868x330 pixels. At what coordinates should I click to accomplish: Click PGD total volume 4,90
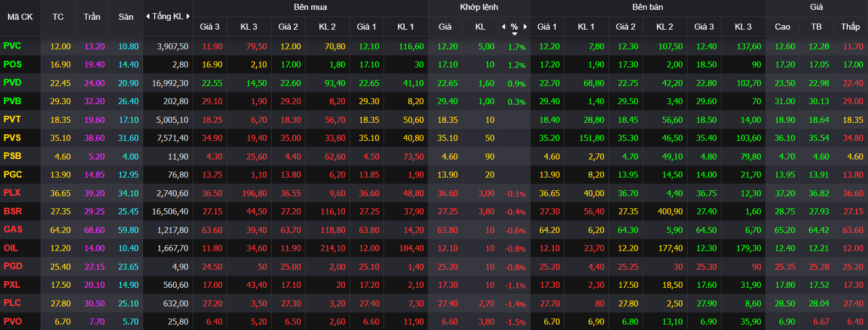[x=181, y=267]
